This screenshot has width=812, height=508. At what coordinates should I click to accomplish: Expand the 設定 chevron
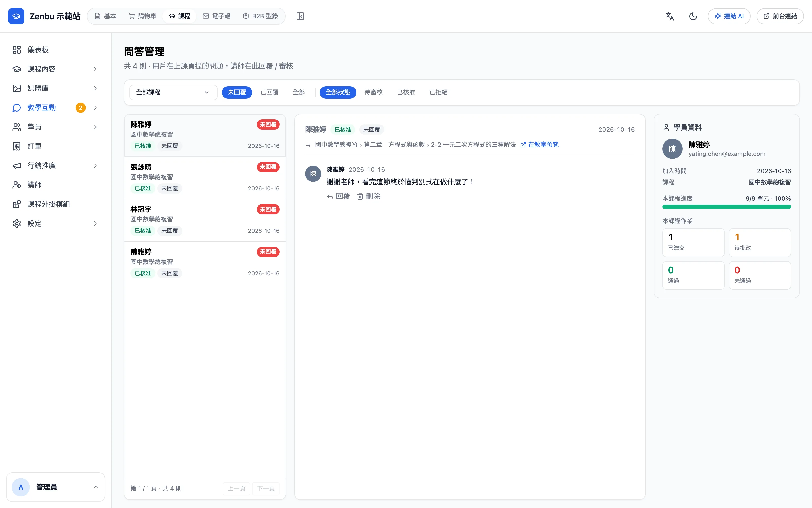(95, 224)
